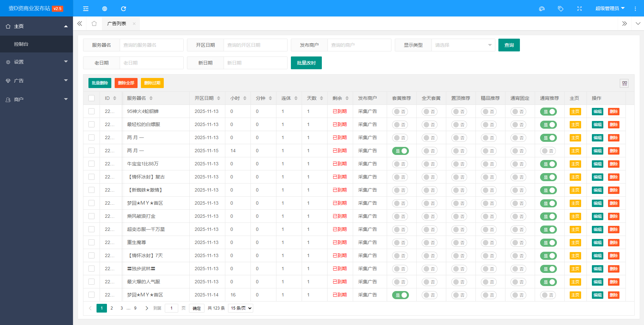Collapse the sidebar with the menu fold icon
644x325 pixels.
click(86, 9)
